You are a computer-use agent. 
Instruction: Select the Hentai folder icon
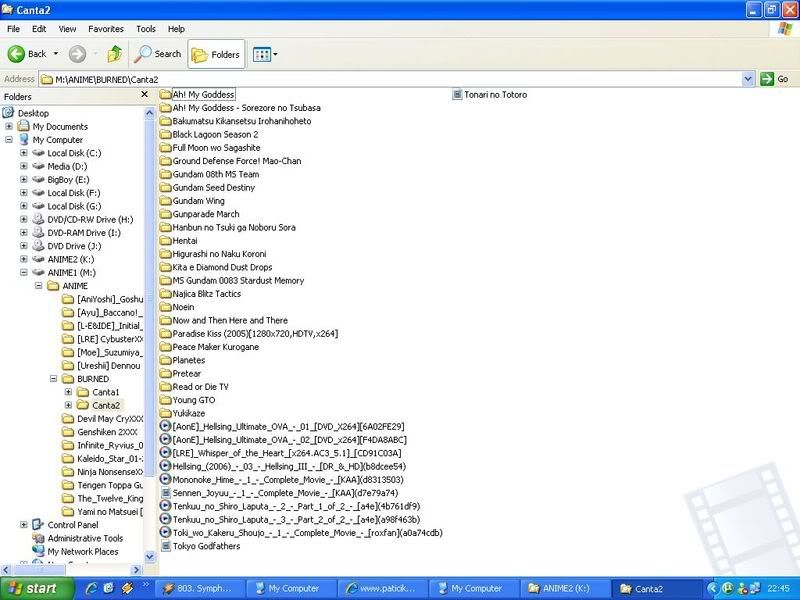(x=165, y=240)
